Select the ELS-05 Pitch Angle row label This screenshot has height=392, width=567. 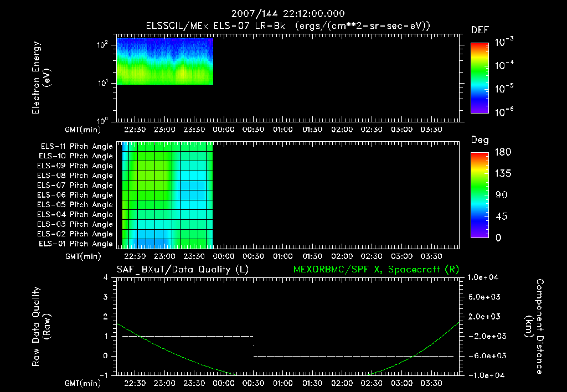[75, 205]
